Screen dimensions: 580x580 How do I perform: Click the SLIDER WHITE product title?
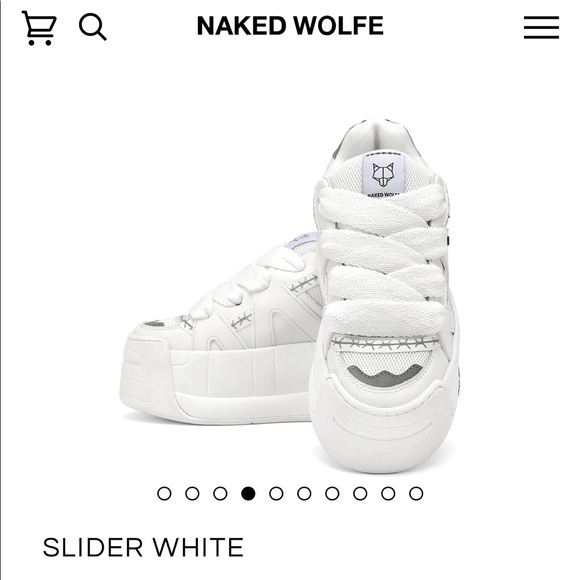point(143,547)
